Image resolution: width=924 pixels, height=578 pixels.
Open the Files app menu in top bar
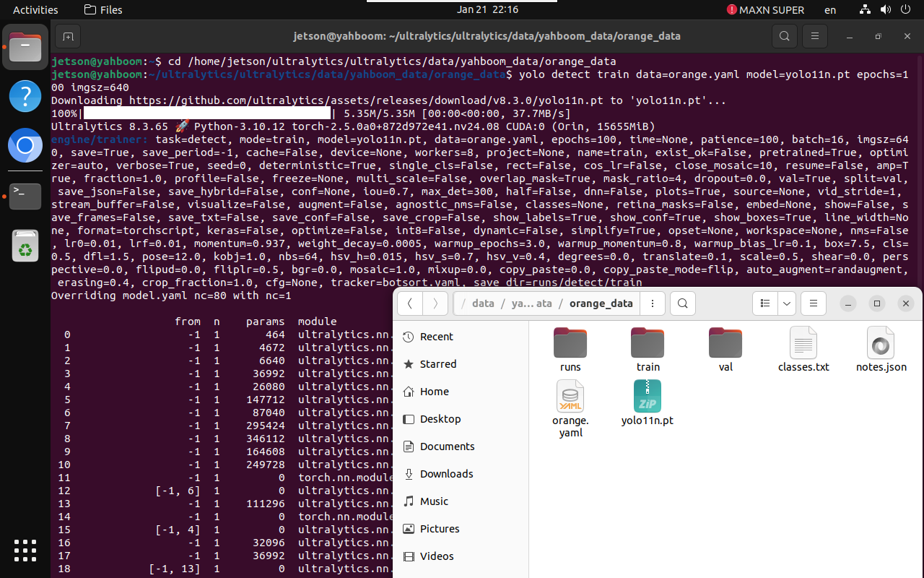point(103,10)
